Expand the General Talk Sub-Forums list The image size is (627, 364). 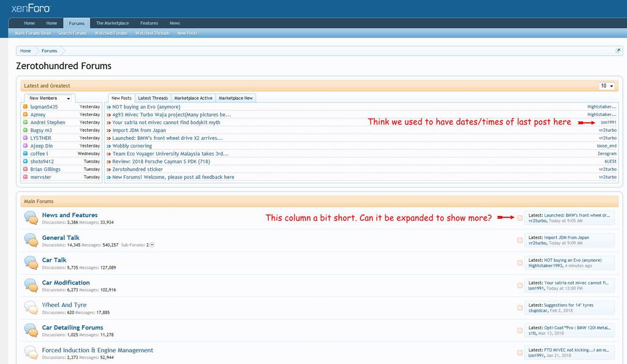152,245
